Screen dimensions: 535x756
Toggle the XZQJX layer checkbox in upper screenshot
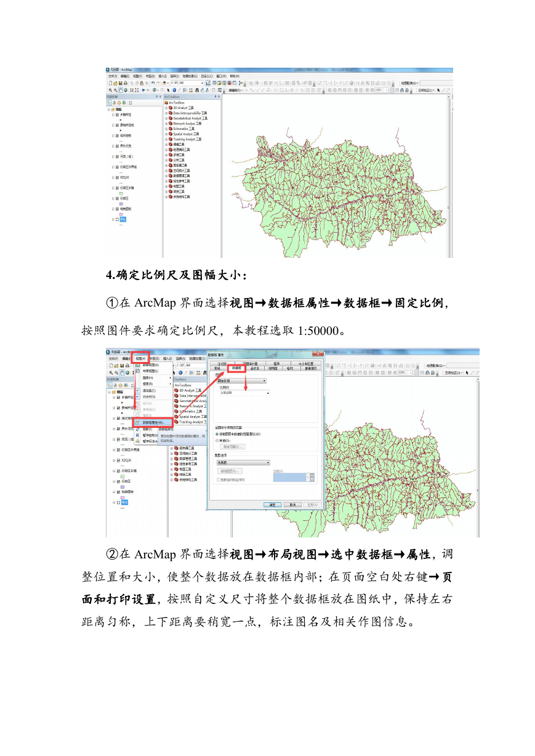click(x=117, y=177)
